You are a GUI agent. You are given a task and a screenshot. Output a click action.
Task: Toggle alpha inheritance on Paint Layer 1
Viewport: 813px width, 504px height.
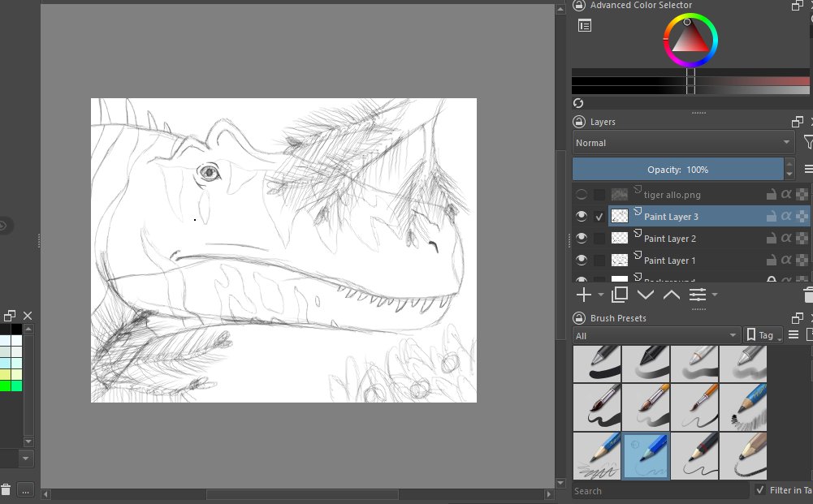(x=786, y=260)
